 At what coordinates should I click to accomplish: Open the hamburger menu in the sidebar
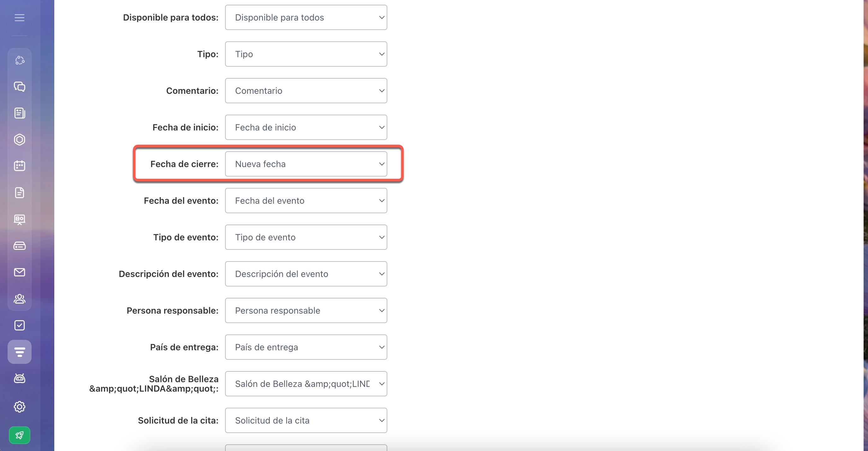[x=20, y=17]
